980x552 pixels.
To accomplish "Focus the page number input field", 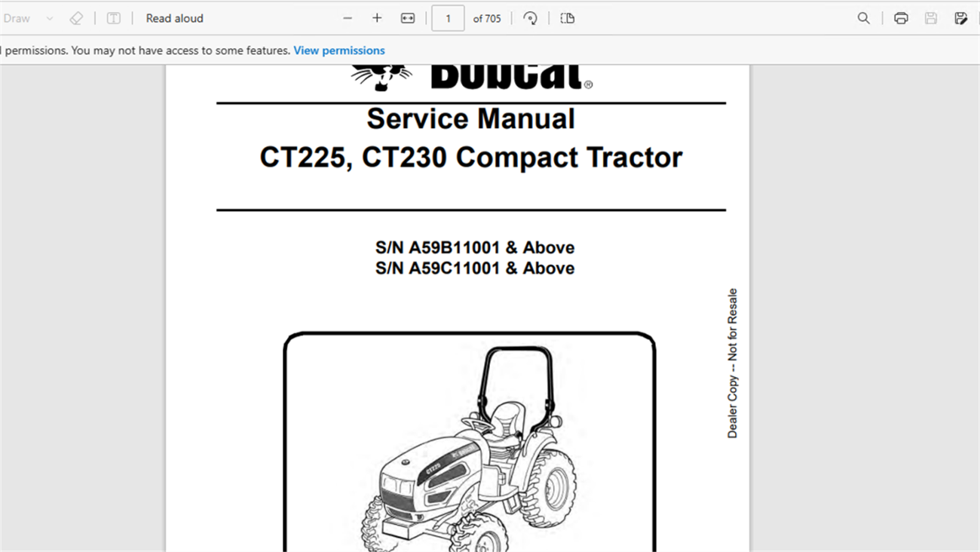I will [448, 19].
